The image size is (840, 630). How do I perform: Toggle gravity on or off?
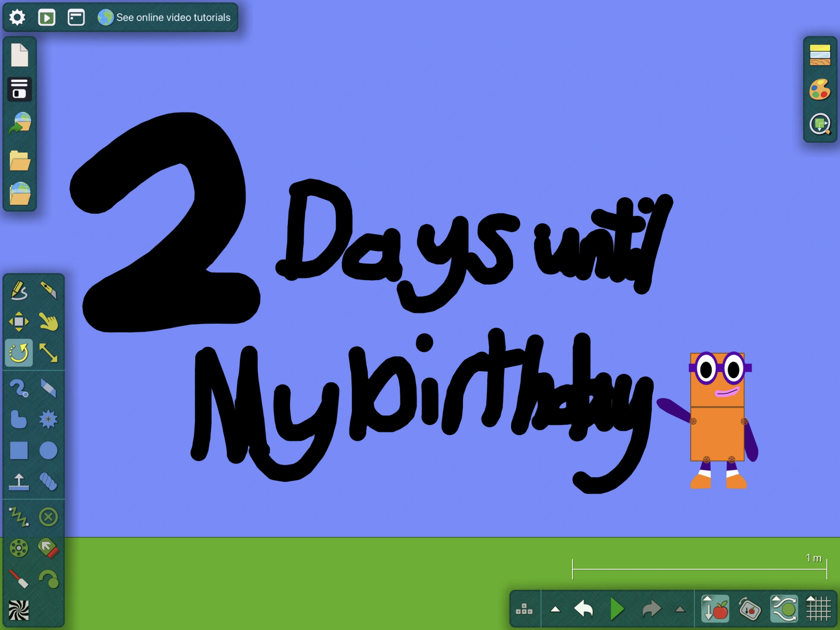[x=717, y=611]
